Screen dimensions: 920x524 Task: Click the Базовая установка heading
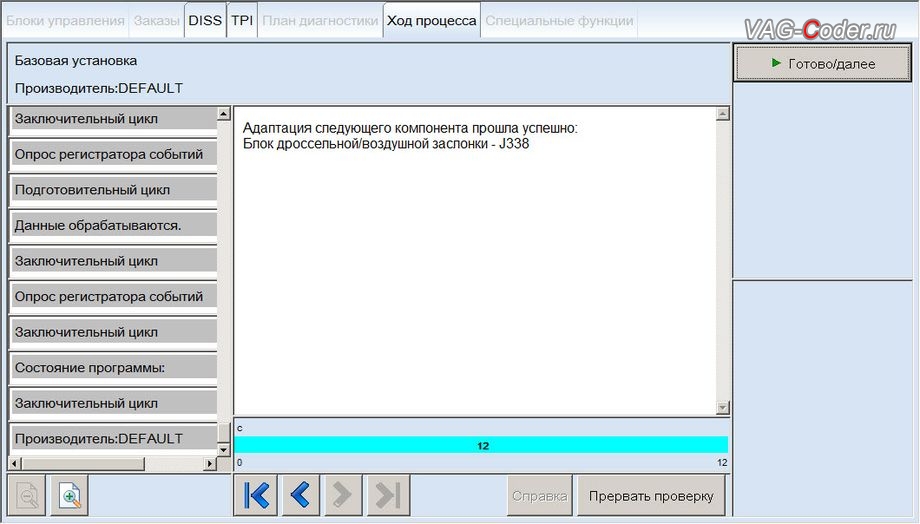(x=76, y=60)
